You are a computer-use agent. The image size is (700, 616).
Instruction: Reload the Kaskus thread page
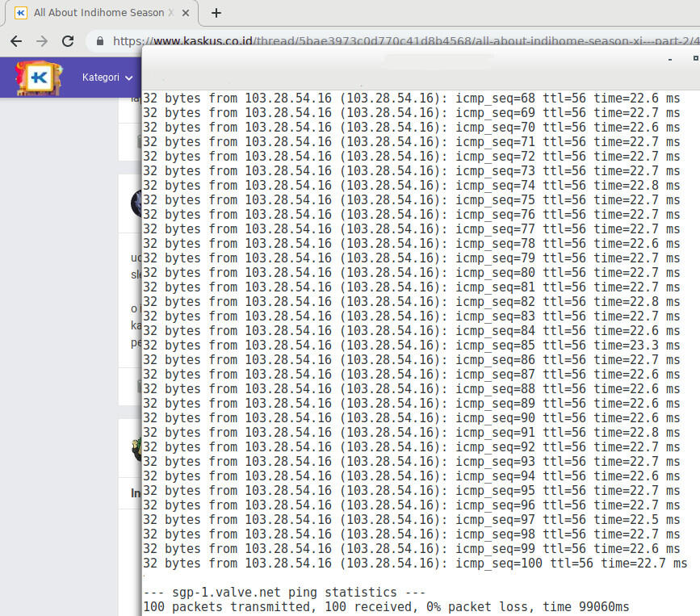[68, 41]
